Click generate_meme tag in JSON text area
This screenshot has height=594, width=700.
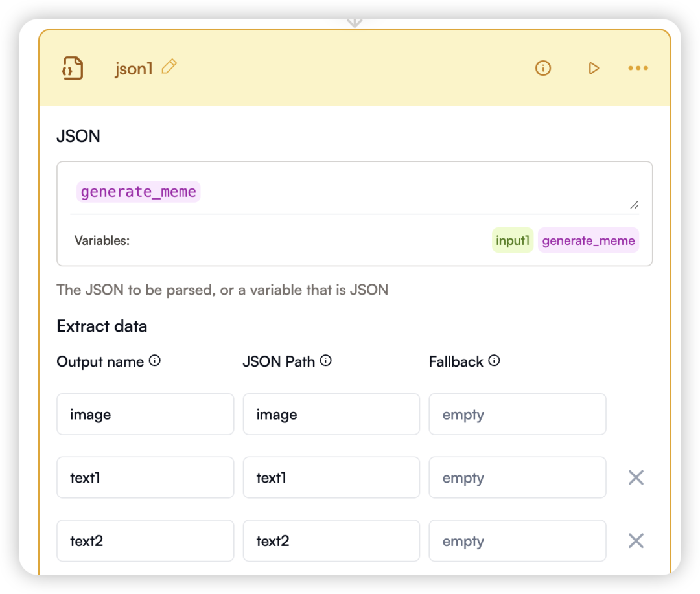tap(139, 192)
